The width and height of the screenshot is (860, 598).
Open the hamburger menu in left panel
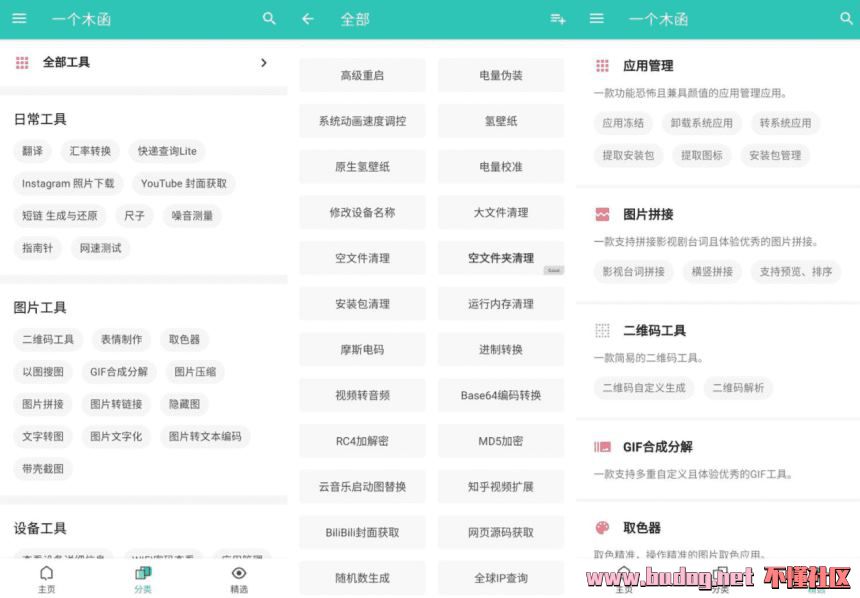[19, 19]
